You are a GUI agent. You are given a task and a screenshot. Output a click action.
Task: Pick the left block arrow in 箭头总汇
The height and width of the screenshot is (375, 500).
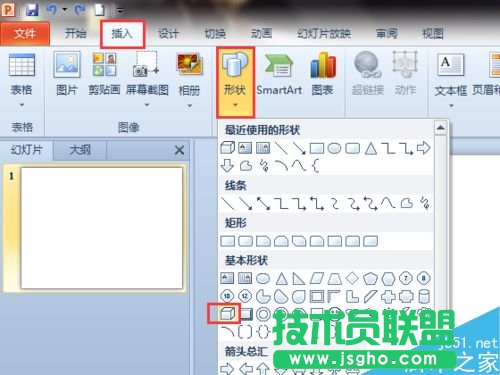(246, 369)
